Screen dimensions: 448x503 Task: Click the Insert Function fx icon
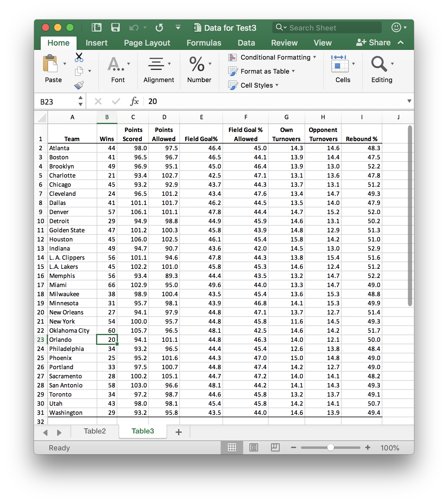tap(134, 101)
